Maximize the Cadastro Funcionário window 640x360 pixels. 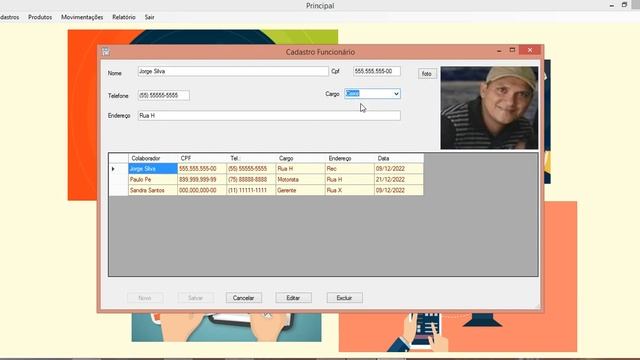512,50
